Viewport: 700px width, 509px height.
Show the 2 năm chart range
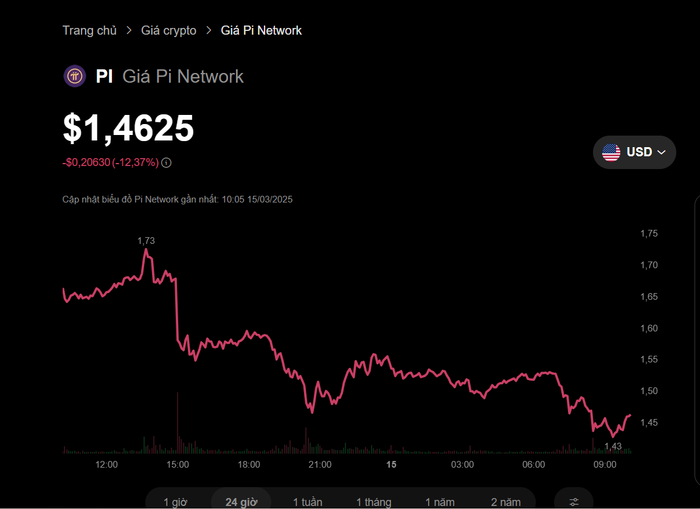pyautogui.click(x=506, y=502)
